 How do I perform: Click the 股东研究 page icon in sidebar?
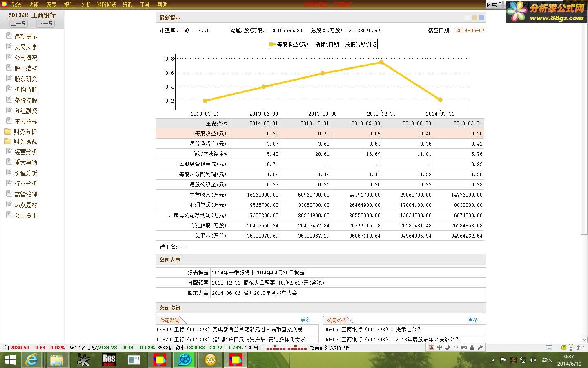9,79
